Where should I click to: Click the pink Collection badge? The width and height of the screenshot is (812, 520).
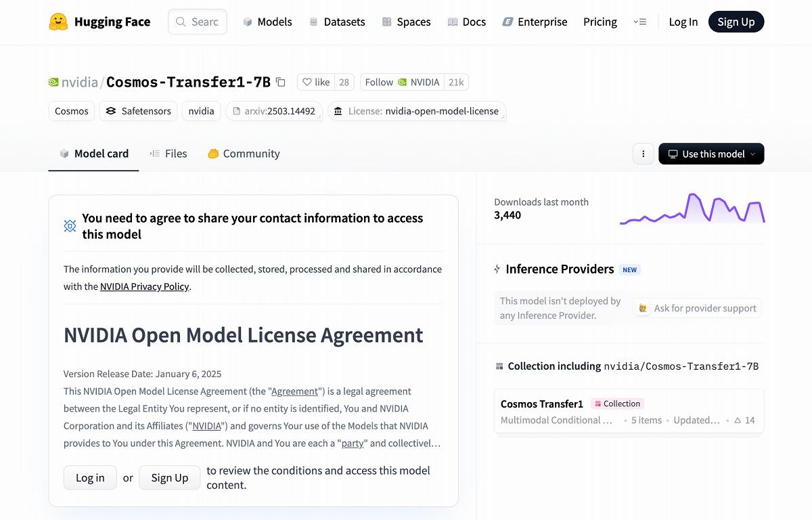(x=617, y=404)
